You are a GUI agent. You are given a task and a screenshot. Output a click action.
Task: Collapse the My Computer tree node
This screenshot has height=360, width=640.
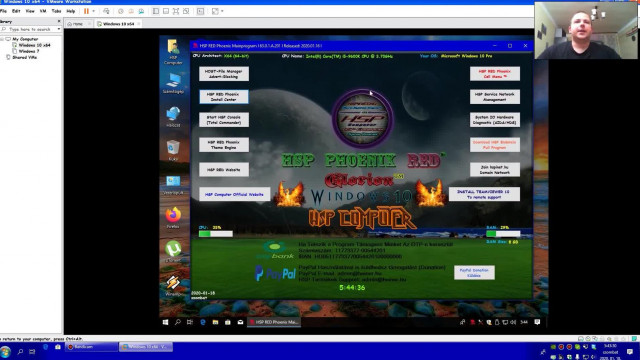click(x=2, y=39)
